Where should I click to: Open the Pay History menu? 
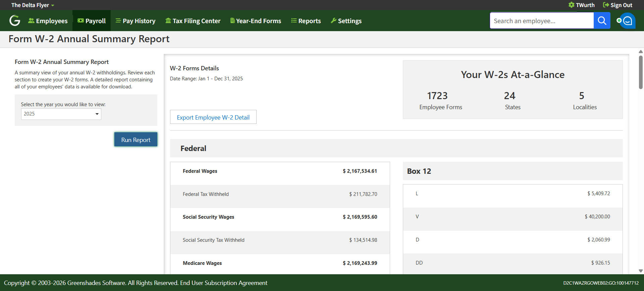[136, 21]
